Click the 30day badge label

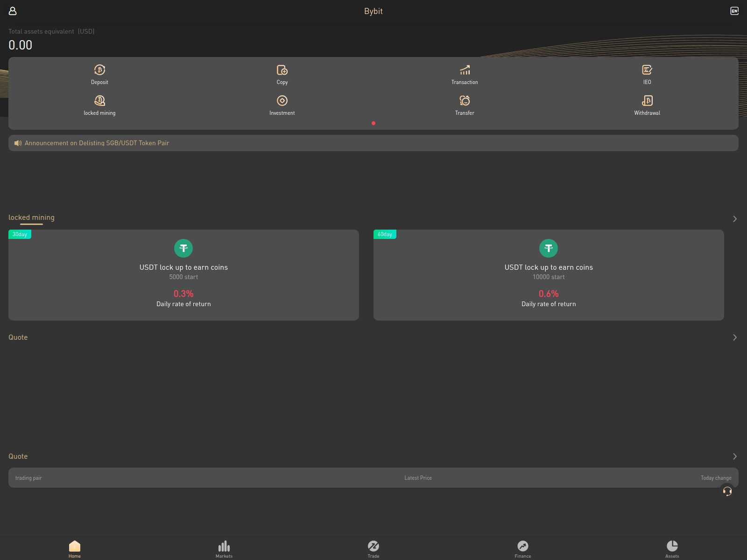(x=20, y=234)
